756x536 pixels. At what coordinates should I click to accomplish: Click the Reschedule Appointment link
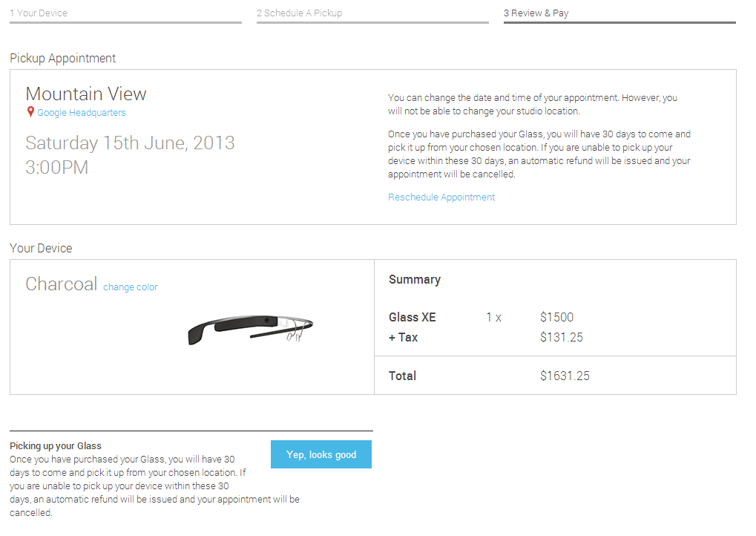pos(441,197)
